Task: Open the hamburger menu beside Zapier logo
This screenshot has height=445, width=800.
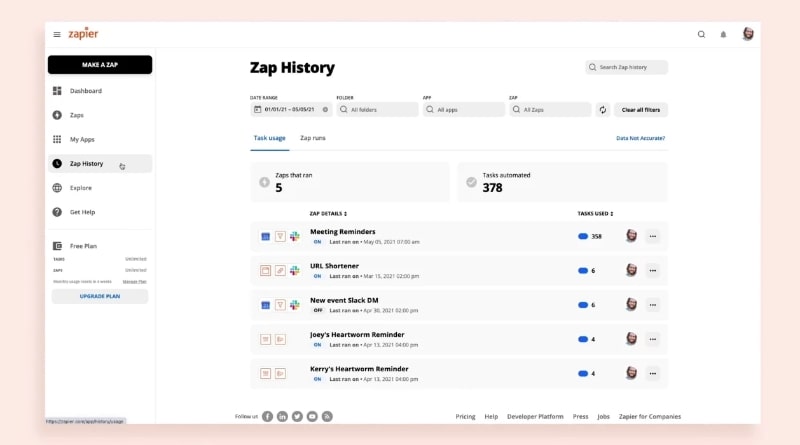Action: [x=57, y=34]
